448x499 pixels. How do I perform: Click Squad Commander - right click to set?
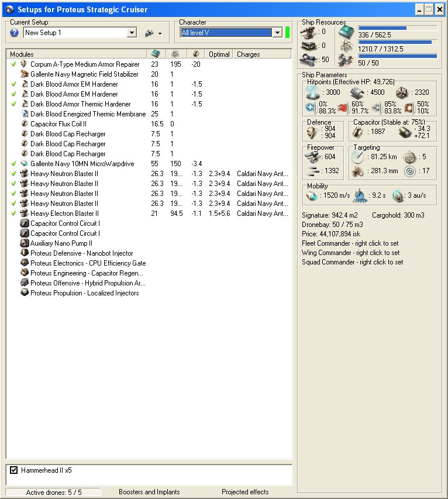point(352,262)
